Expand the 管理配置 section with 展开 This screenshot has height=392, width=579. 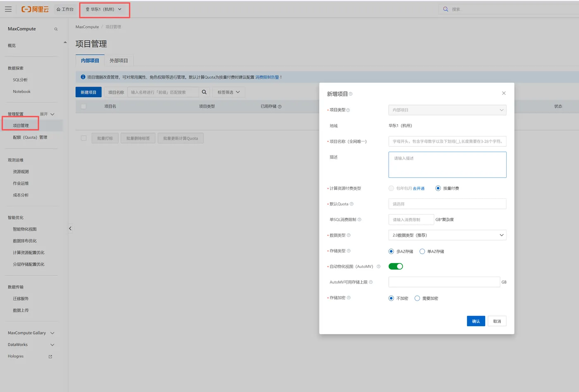[x=47, y=114]
